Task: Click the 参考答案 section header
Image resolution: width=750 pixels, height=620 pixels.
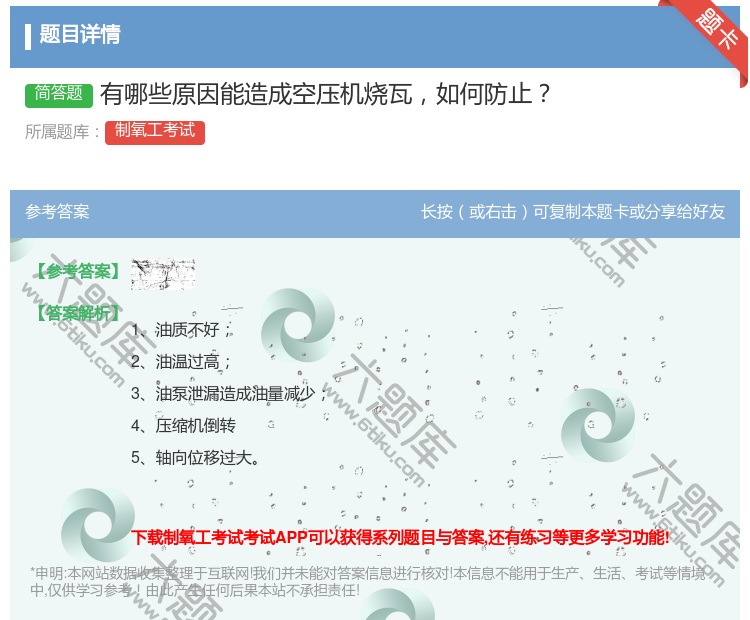Action: (x=57, y=211)
